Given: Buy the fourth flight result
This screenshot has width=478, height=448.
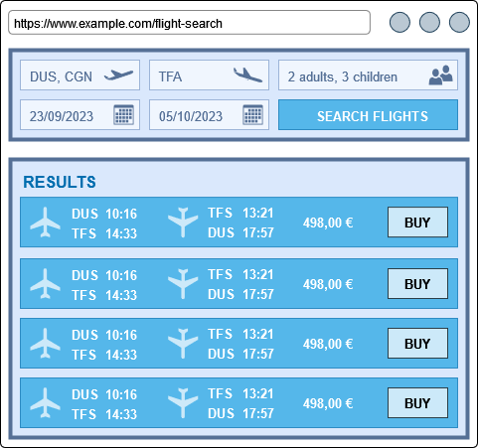Looking at the screenshot, I should point(417,403).
